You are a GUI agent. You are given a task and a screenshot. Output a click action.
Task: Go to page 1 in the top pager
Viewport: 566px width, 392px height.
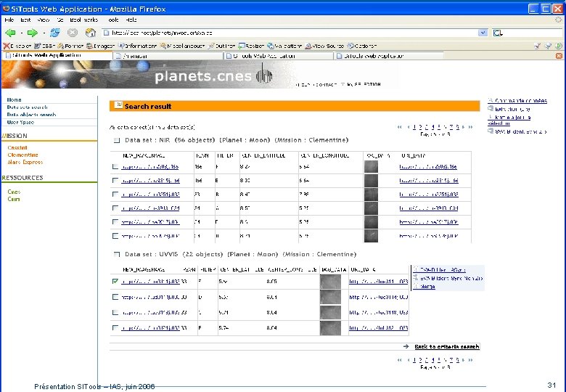[414, 127]
